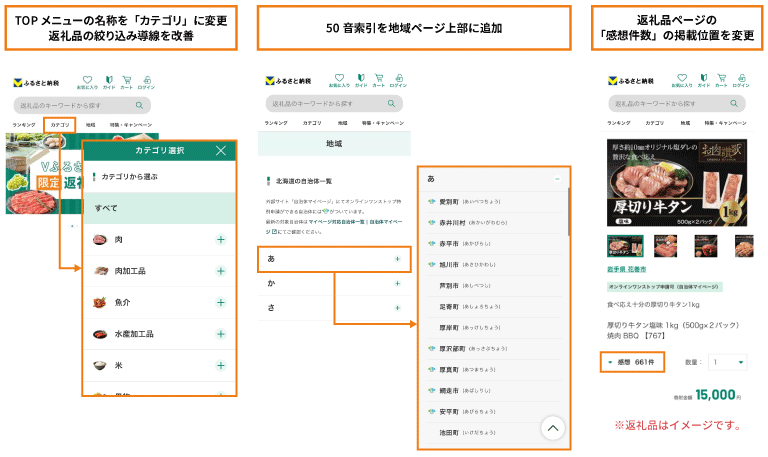Click the ham icon beside 肉加工品
Screen dimensions: 768x457
pos(101,271)
